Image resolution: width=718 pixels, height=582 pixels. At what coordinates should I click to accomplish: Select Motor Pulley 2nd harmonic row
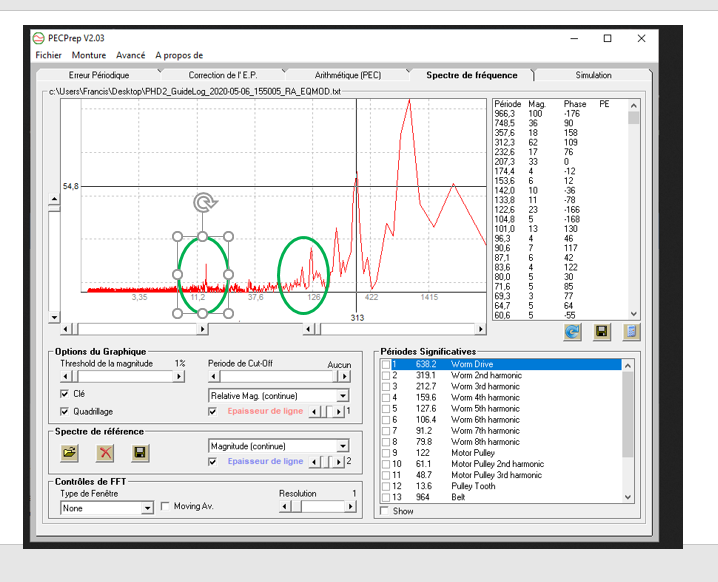tap(501, 464)
